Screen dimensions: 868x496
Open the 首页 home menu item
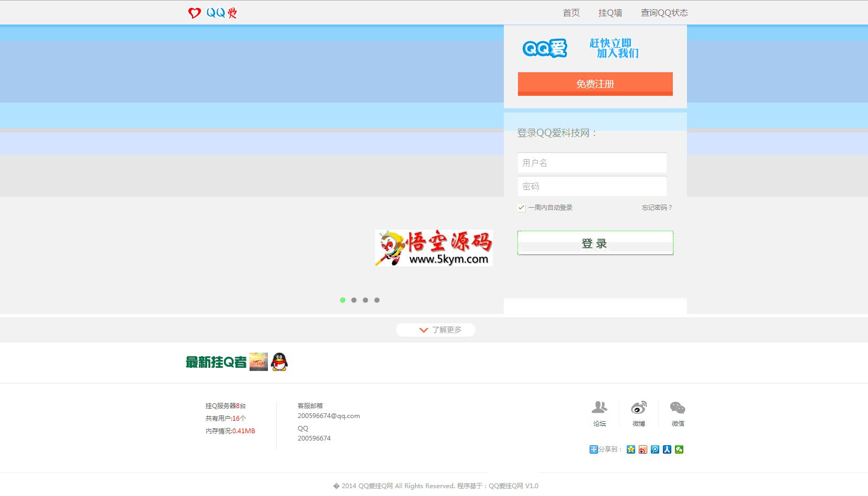(571, 13)
